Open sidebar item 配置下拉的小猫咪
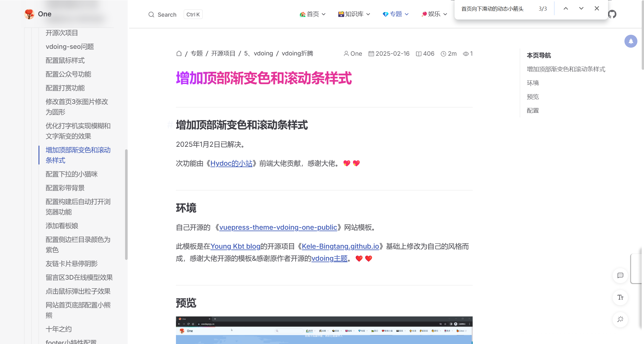The image size is (644, 344). pyautogui.click(x=72, y=174)
